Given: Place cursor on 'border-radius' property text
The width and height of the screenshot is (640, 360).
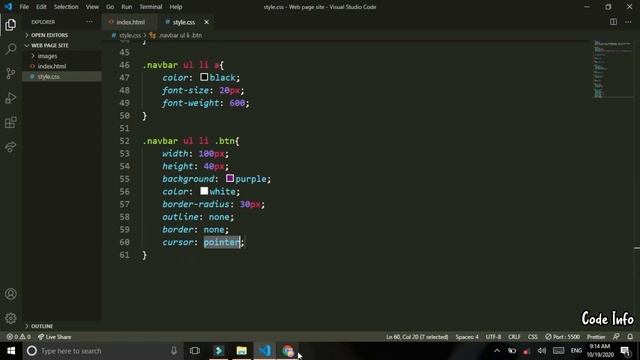Looking at the screenshot, I should (196, 204).
